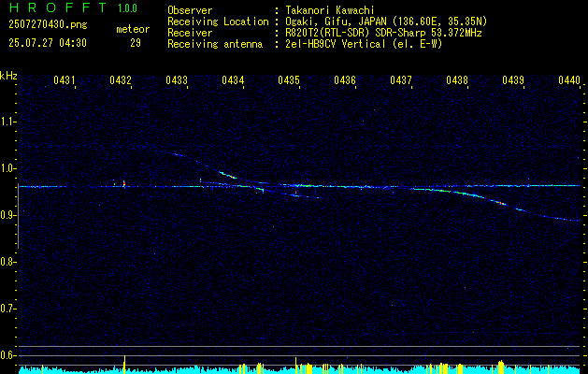Click version number 1.0.0
The width and height of the screenshot is (588, 374).
tap(127, 8)
